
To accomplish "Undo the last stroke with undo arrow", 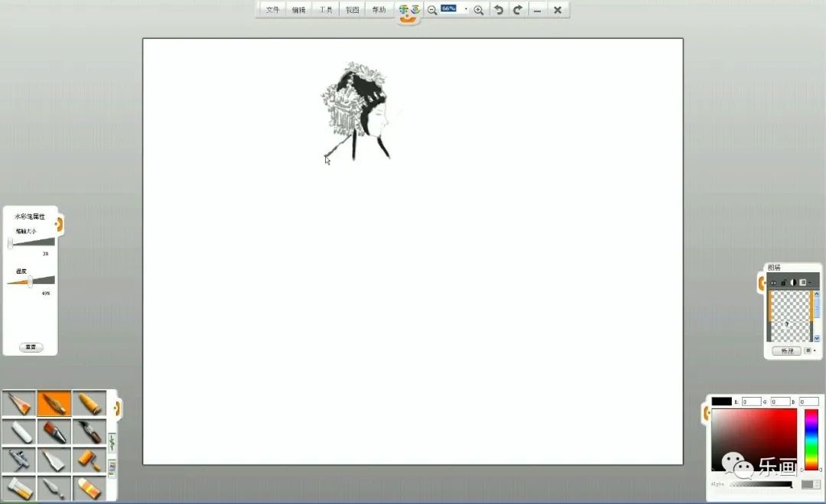I will [499, 10].
